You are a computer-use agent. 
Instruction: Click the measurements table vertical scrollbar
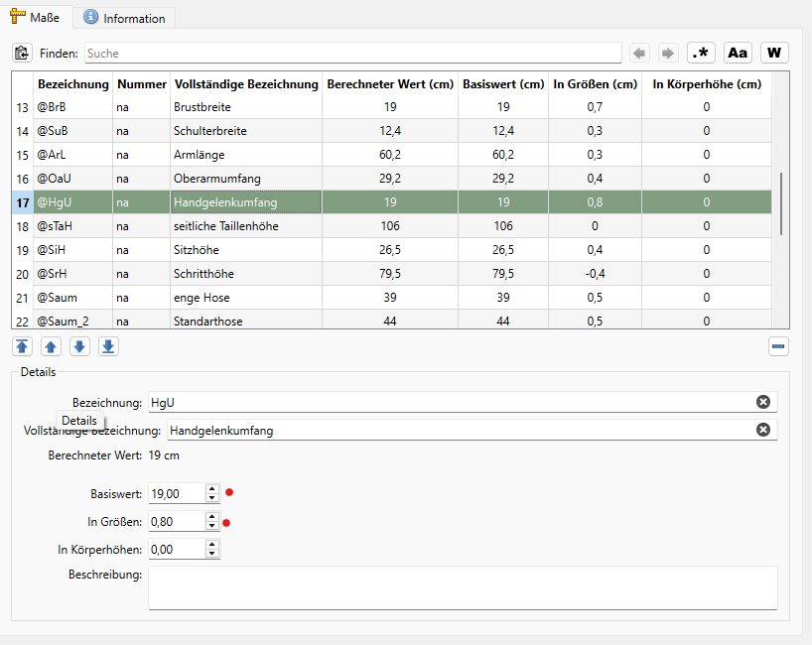click(781, 203)
